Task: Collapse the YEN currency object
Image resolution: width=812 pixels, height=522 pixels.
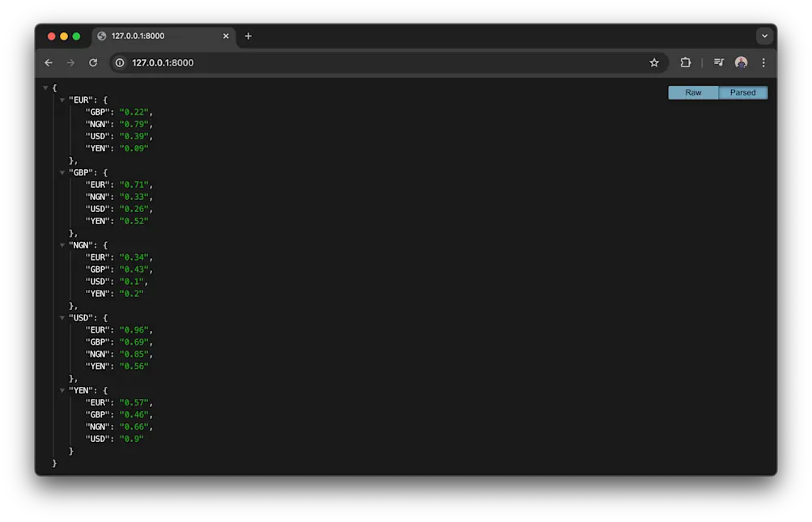Action: click(x=62, y=390)
